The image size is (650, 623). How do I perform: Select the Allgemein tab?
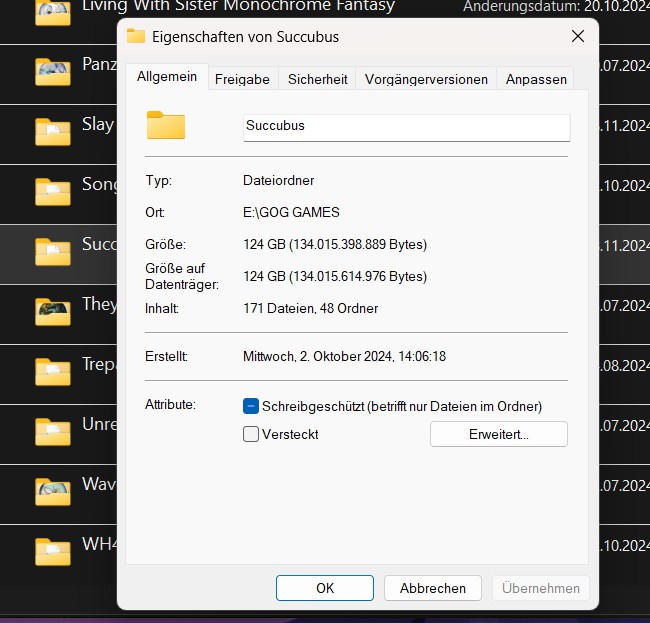point(167,77)
